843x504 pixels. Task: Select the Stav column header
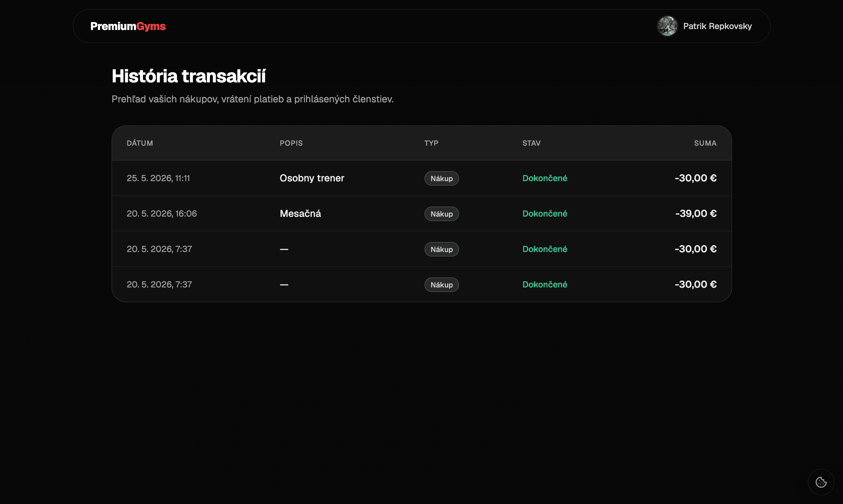pyautogui.click(x=531, y=143)
